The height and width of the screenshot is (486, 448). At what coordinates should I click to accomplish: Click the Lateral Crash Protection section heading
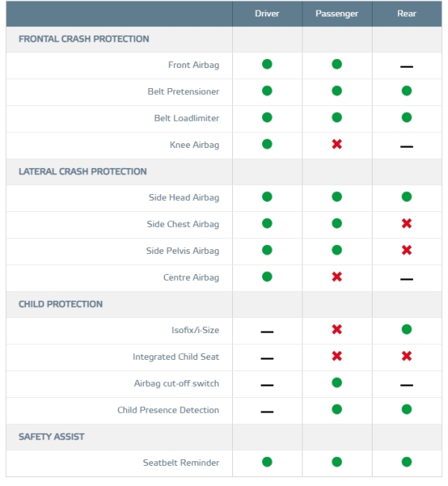82,172
